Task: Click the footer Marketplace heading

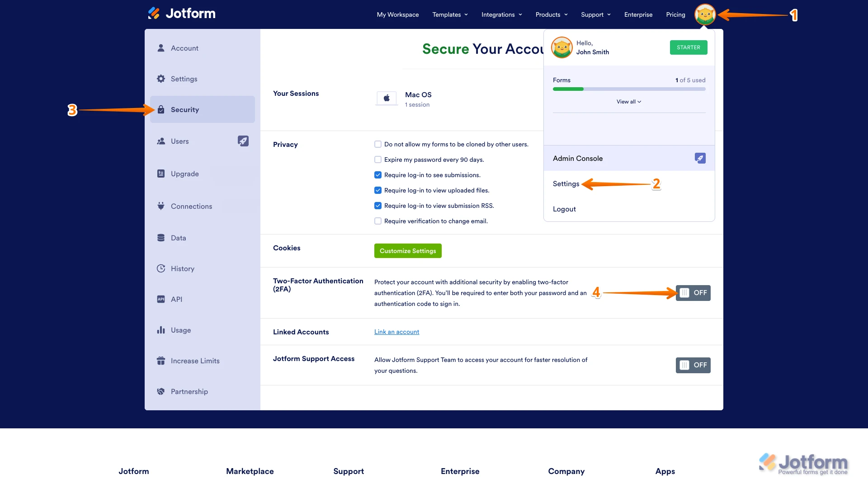Action: [x=250, y=471]
